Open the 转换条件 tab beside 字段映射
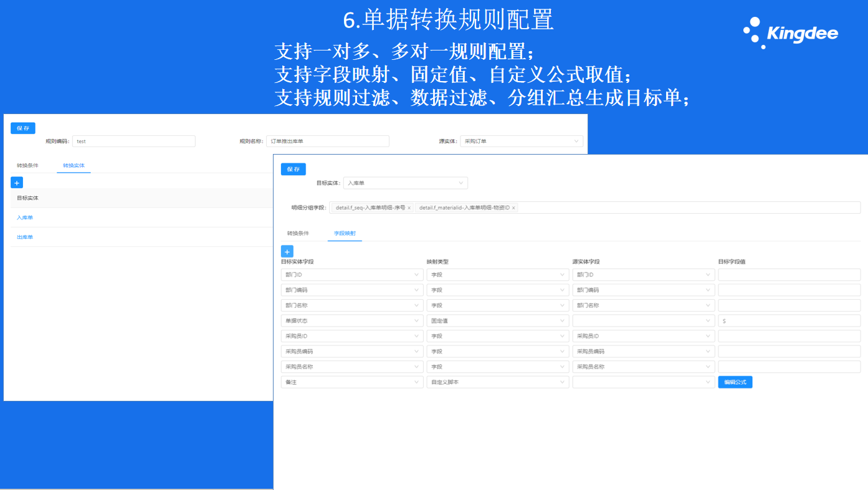The width and height of the screenshot is (868, 490). (298, 234)
